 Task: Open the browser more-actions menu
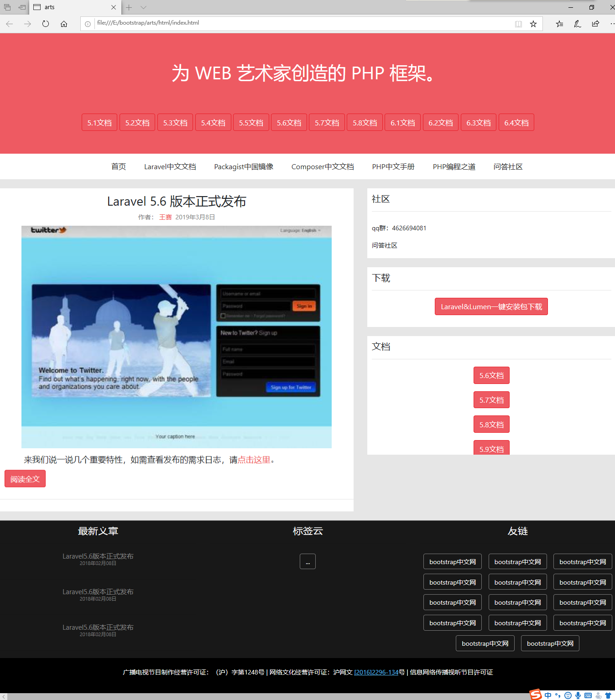click(612, 24)
